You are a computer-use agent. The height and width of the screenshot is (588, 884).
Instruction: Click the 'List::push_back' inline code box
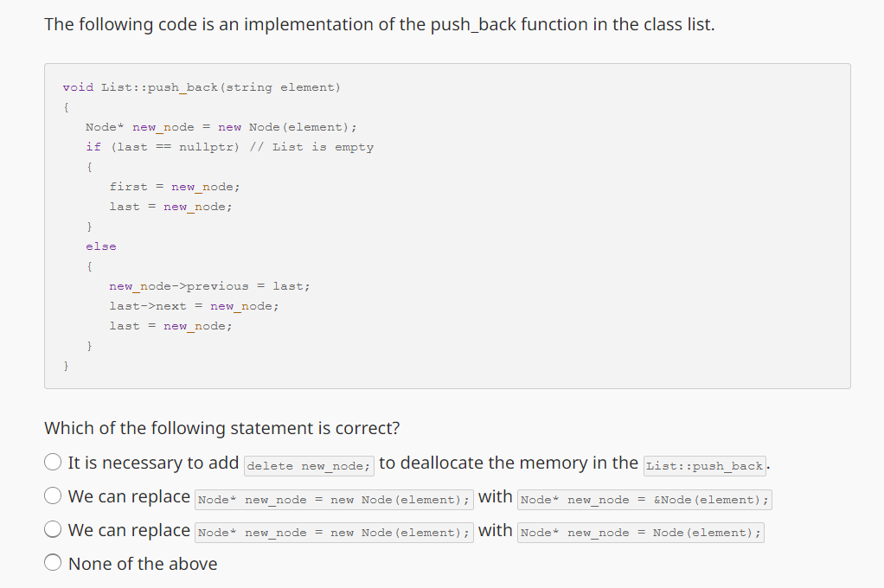(704, 466)
